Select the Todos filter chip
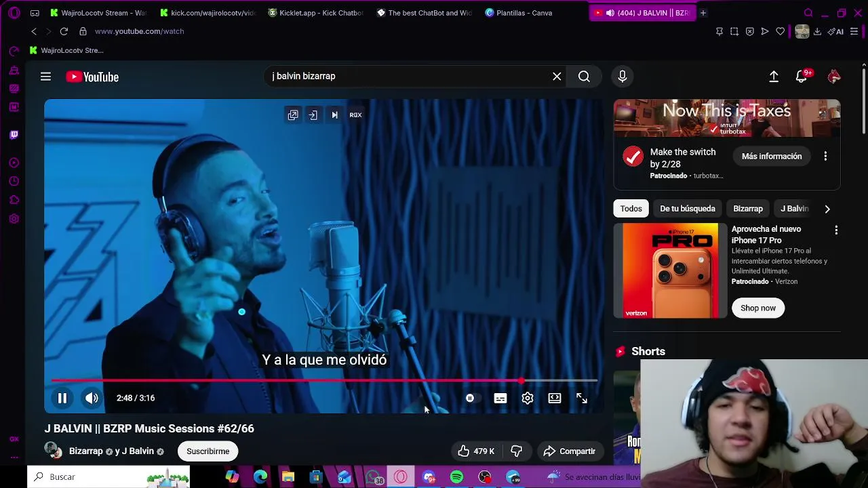The image size is (868, 488). click(x=631, y=209)
